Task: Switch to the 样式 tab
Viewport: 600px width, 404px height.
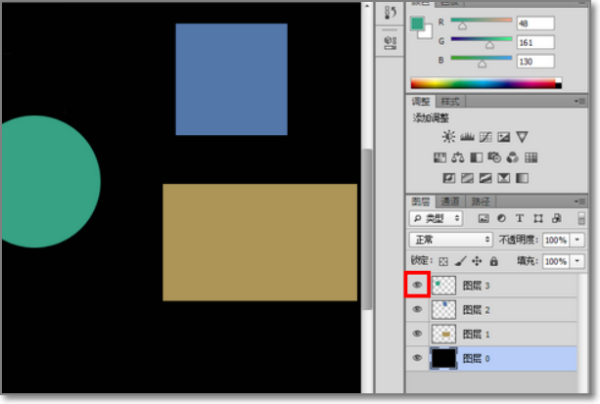Action: pyautogui.click(x=450, y=102)
